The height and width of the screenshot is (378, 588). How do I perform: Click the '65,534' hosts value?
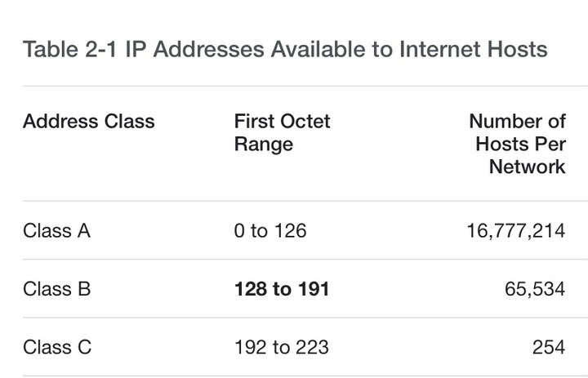click(x=535, y=289)
